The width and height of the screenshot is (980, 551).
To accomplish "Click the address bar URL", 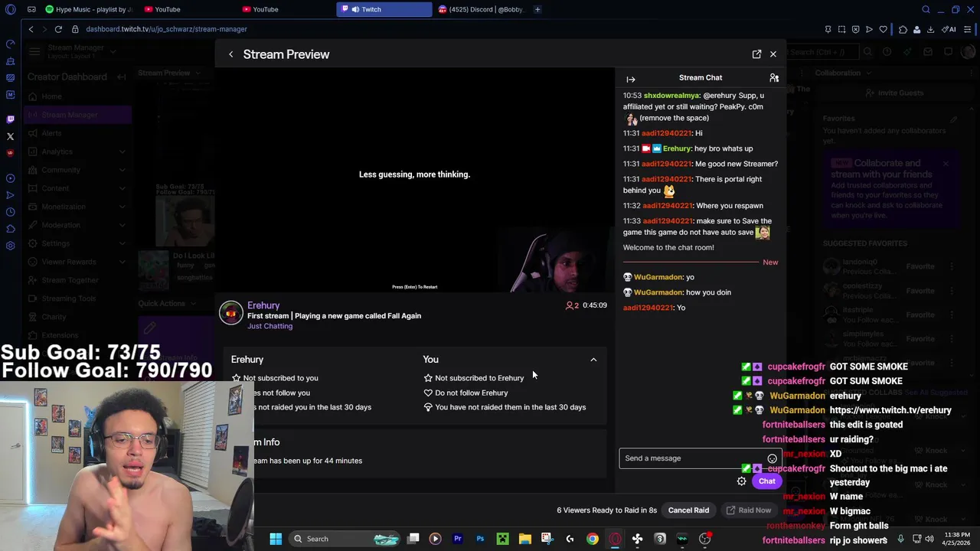I will coord(166,29).
